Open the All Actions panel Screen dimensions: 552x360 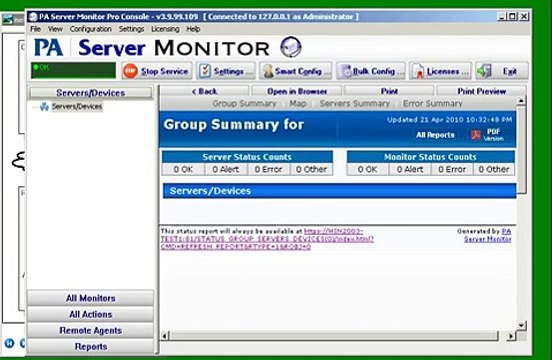click(91, 314)
